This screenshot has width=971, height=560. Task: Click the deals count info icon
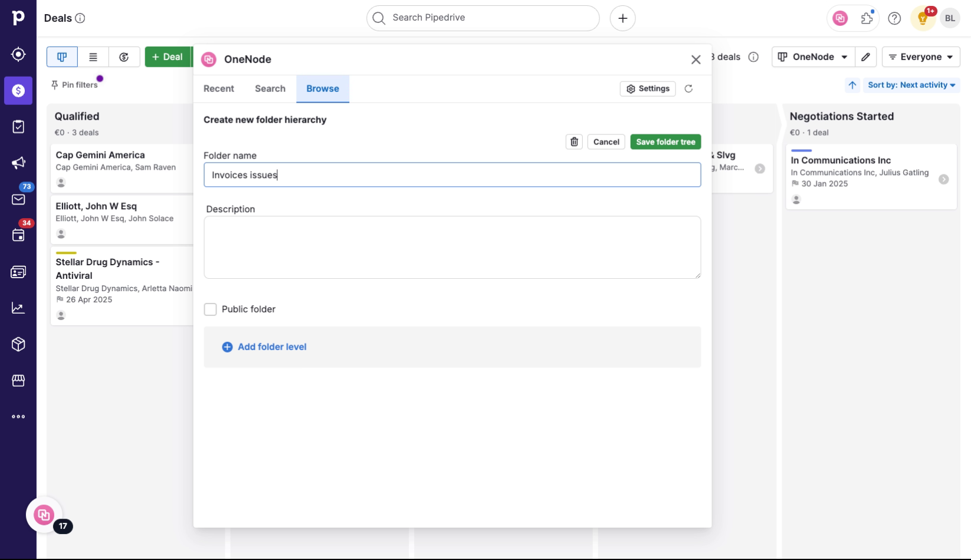(753, 57)
